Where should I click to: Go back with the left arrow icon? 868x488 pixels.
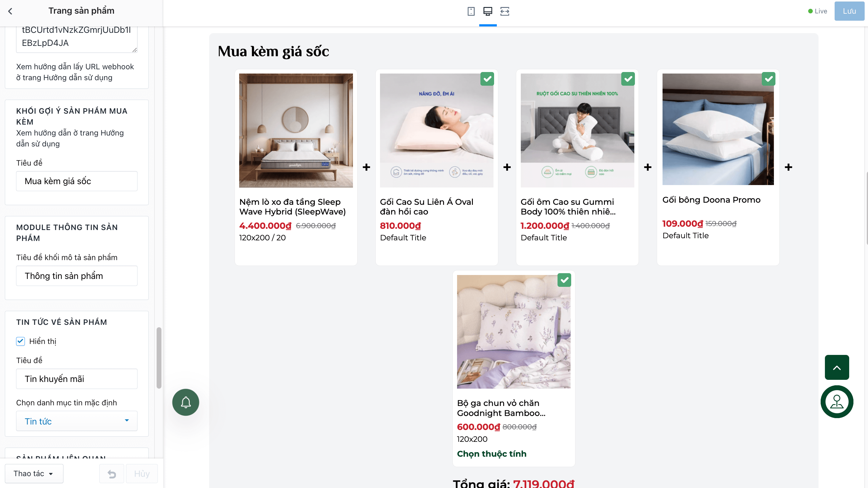(x=10, y=11)
